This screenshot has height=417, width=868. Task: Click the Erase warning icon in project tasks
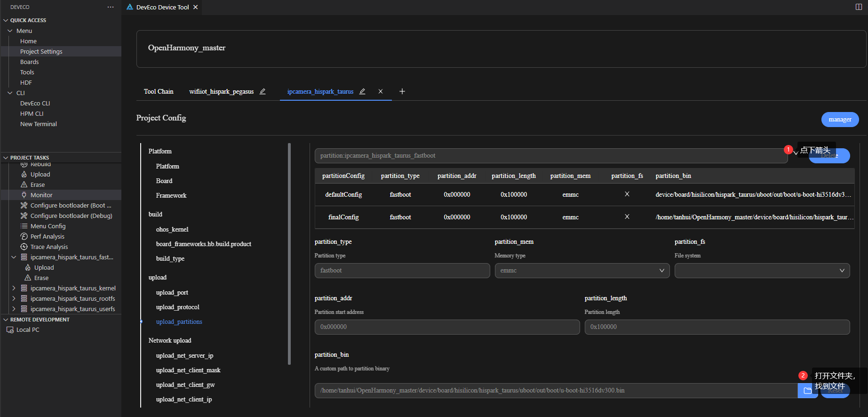[24, 184]
